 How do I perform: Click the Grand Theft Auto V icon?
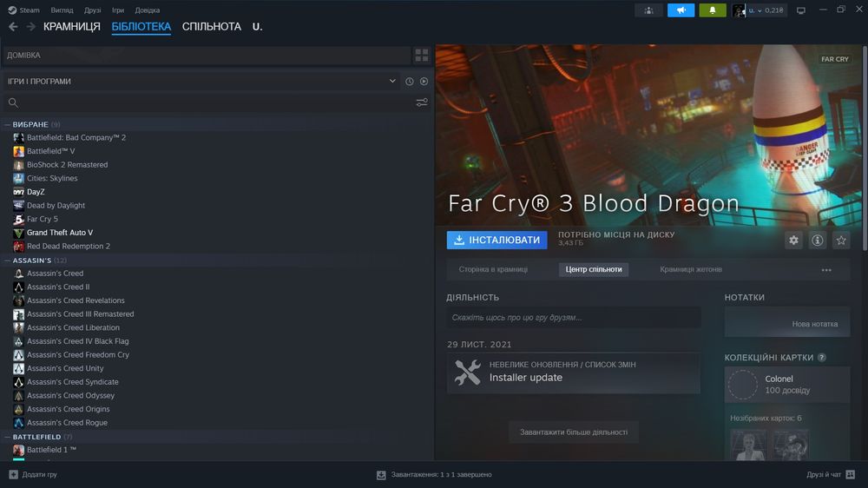coord(18,233)
